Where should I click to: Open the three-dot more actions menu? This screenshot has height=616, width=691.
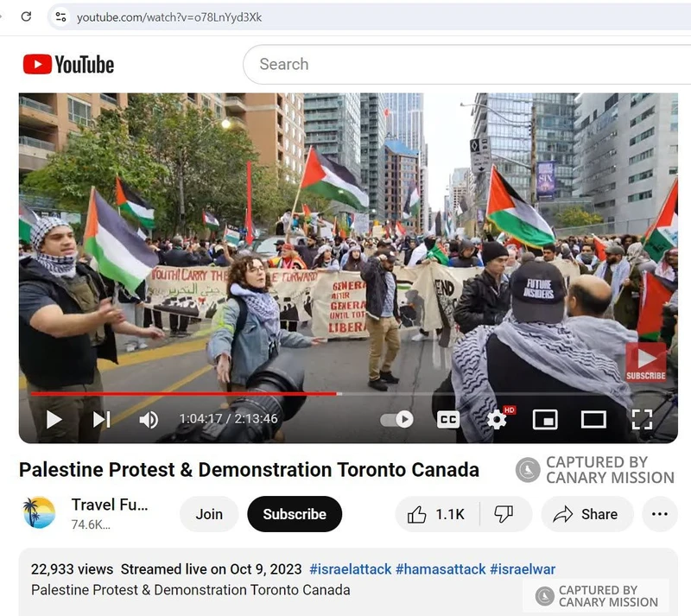pos(659,514)
